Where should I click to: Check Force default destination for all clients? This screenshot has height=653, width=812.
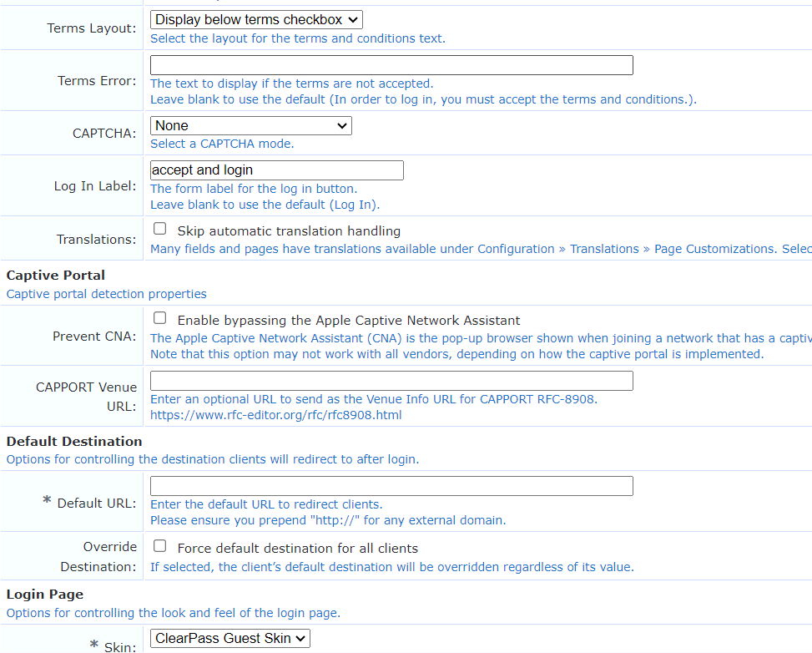pyautogui.click(x=160, y=546)
